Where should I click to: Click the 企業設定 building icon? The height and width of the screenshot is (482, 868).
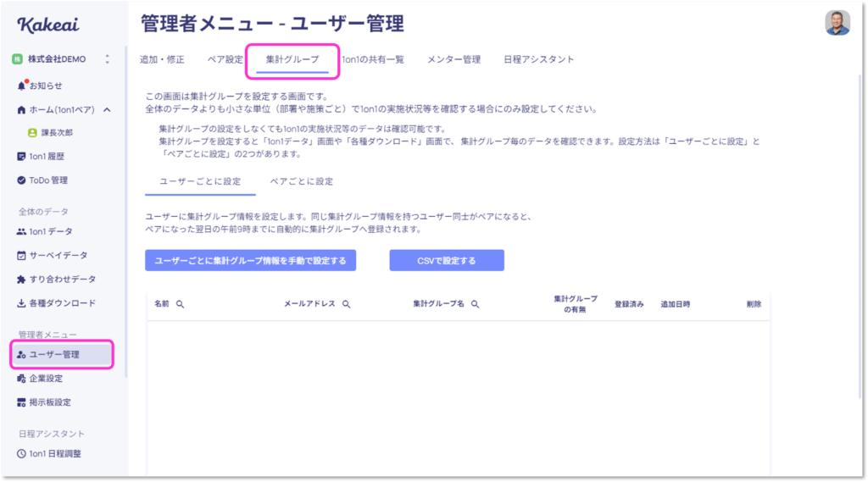tap(21, 379)
